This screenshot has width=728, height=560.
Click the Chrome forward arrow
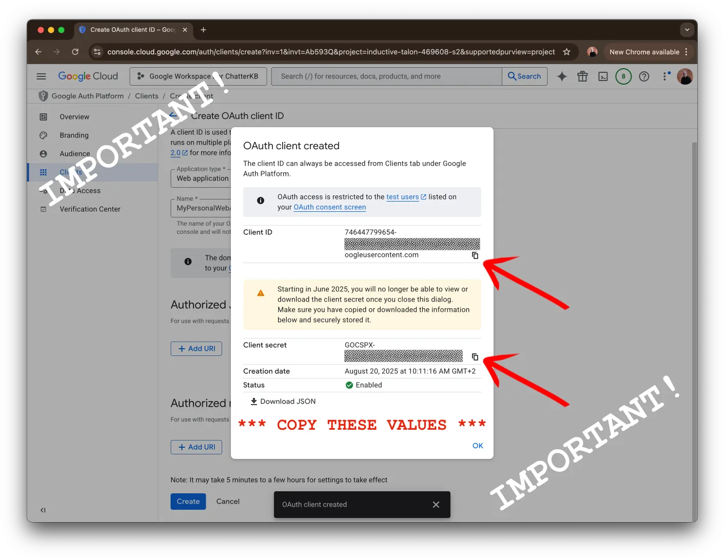(x=56, y=52)
